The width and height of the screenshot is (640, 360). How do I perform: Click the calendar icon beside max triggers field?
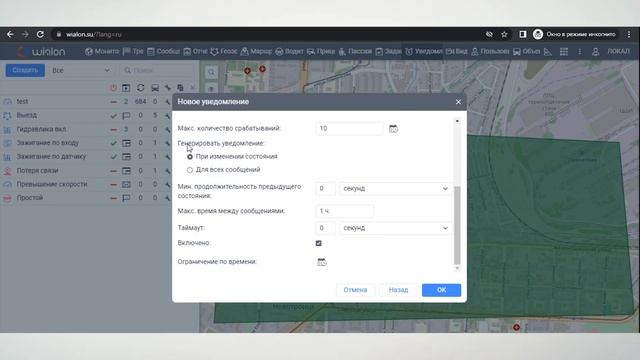click(393, 129)
